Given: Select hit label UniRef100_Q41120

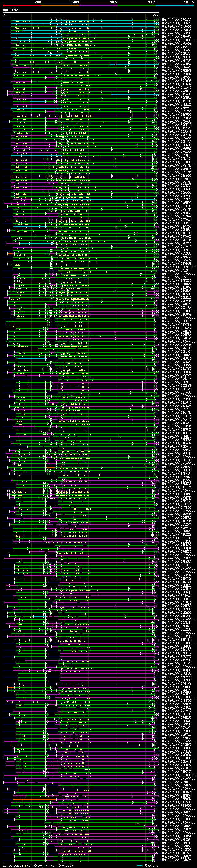Looking at the screenshot, I should 177,128.
